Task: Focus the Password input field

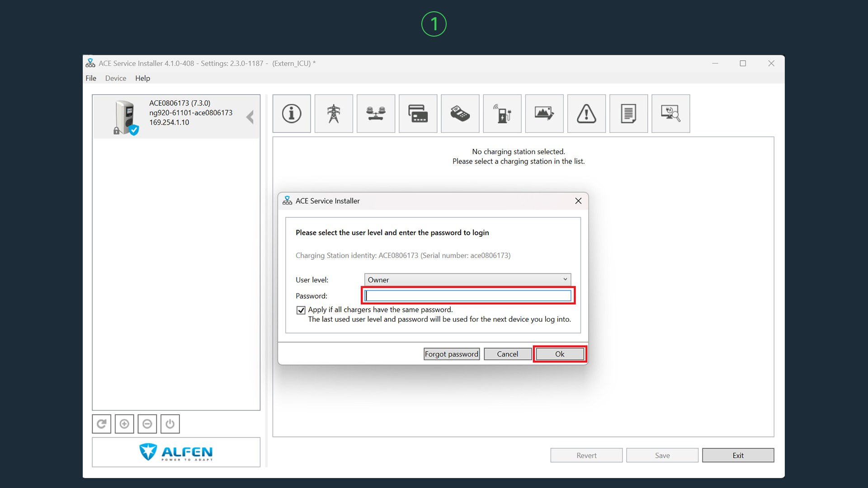Action: pyautogui.click(x=468, y=296)
